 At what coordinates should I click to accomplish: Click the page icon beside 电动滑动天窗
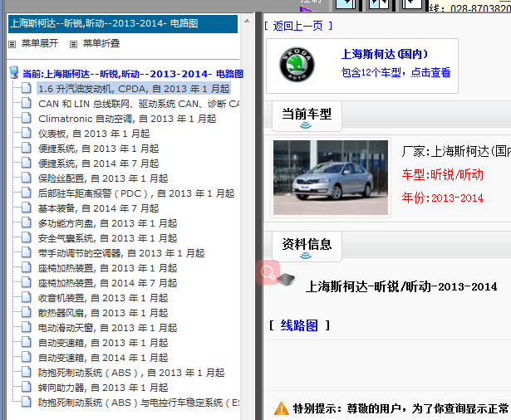coord(27,328)
